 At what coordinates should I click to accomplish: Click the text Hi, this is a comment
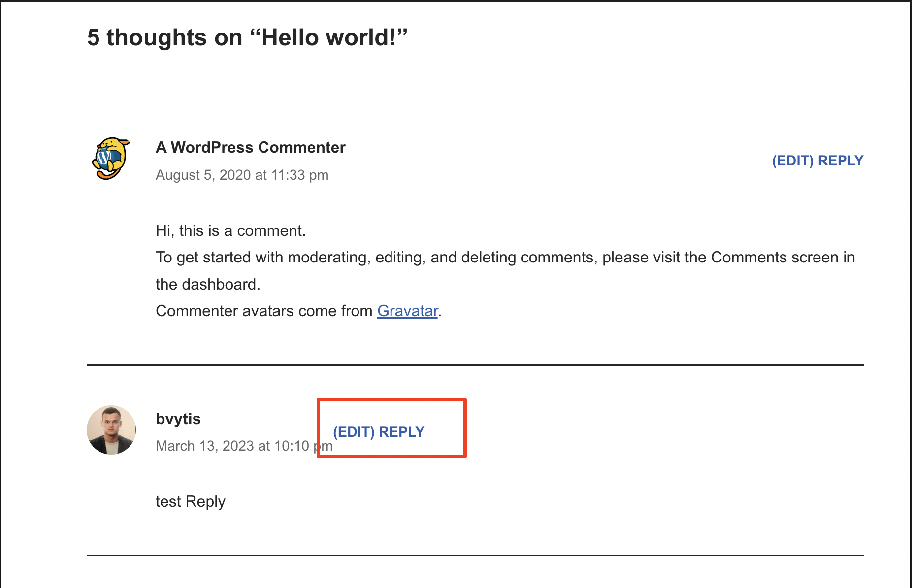tap(230, 230)
